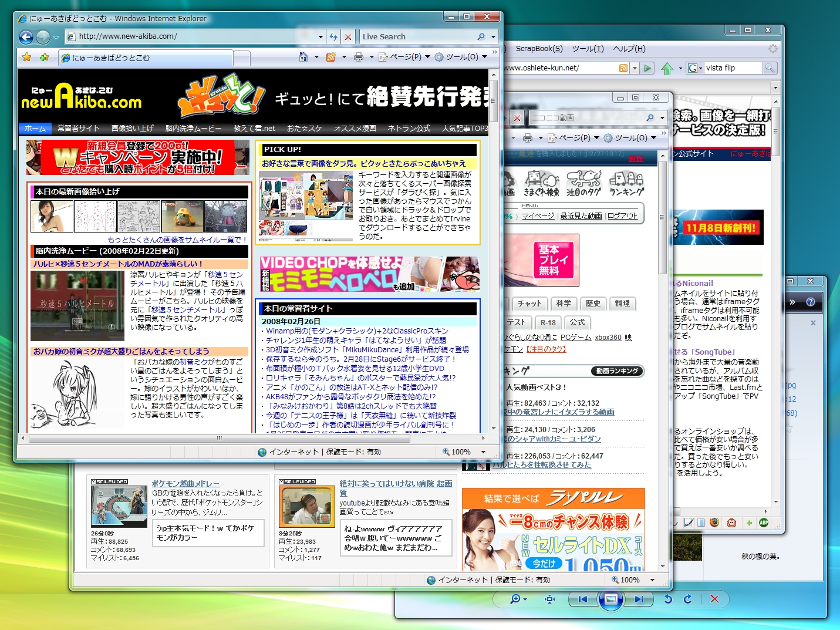
Task: Click the green plus icon in Firefox status bar
Action: click(x=748, y=523)
